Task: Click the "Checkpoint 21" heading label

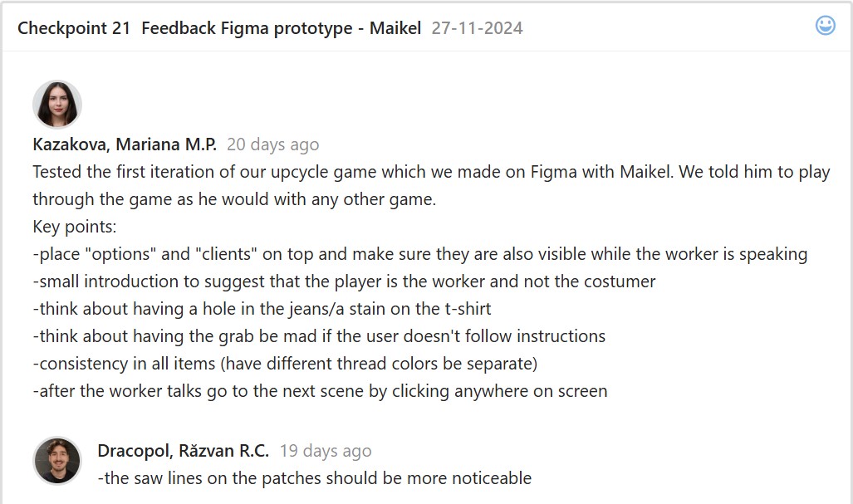Action: [74, 28]
